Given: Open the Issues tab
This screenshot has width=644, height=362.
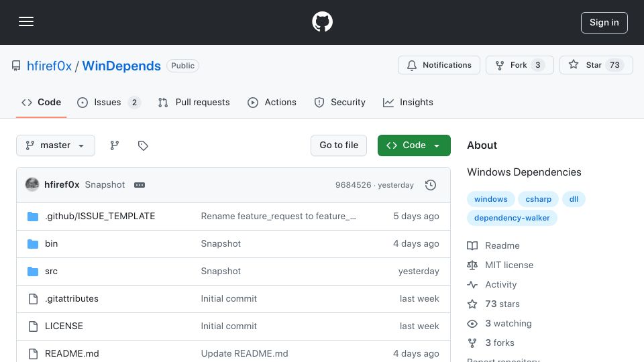Looking at the screenshot, I should [109, 102].
